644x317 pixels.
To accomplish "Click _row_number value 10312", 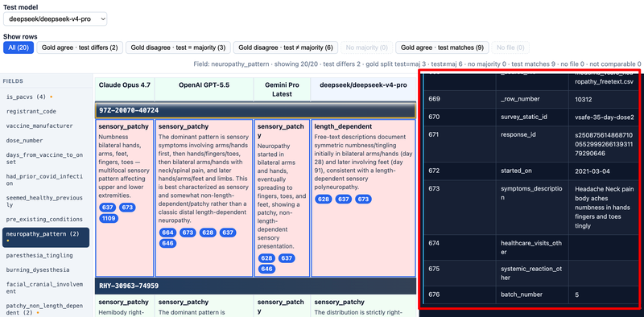I will point(584,99).
